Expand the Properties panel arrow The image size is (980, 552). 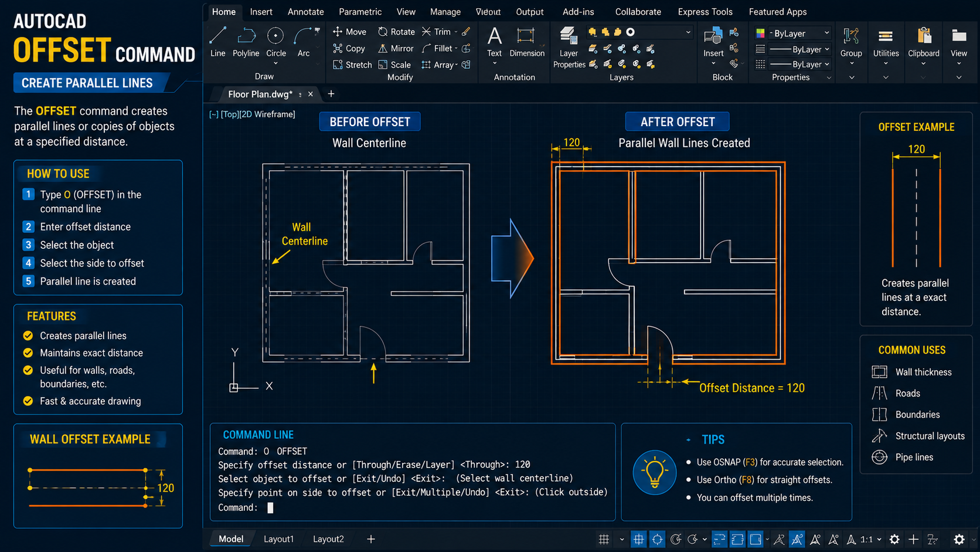(x=829, y=77)
